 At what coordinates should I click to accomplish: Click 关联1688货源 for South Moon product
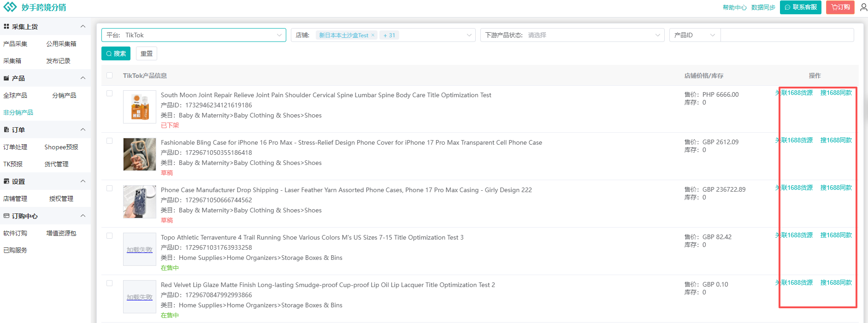(x=794, y=93)
